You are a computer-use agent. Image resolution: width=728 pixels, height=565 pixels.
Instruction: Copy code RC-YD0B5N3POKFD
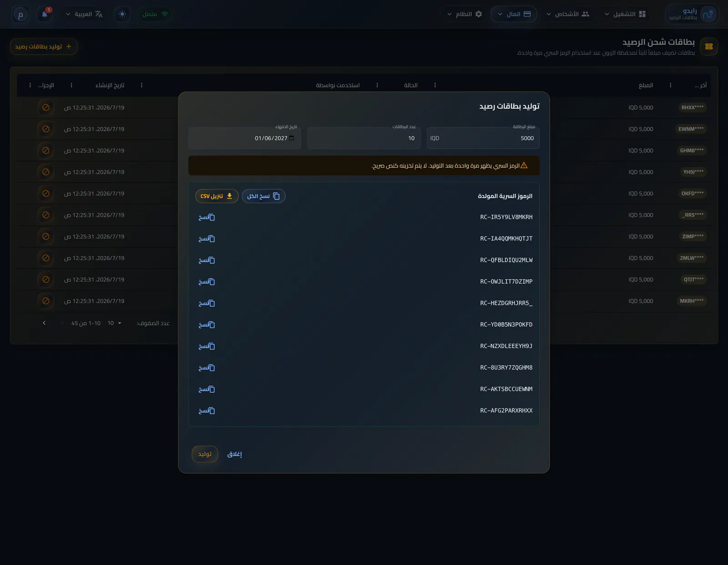[x=207, y=325]
